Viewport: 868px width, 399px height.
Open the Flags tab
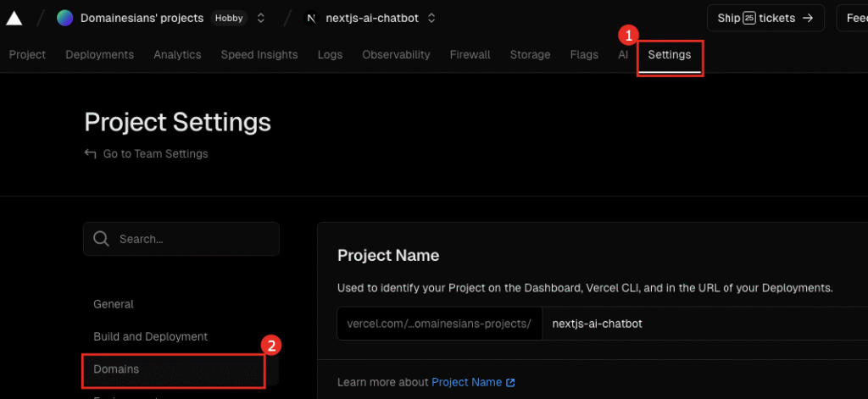tap(584, 55)
